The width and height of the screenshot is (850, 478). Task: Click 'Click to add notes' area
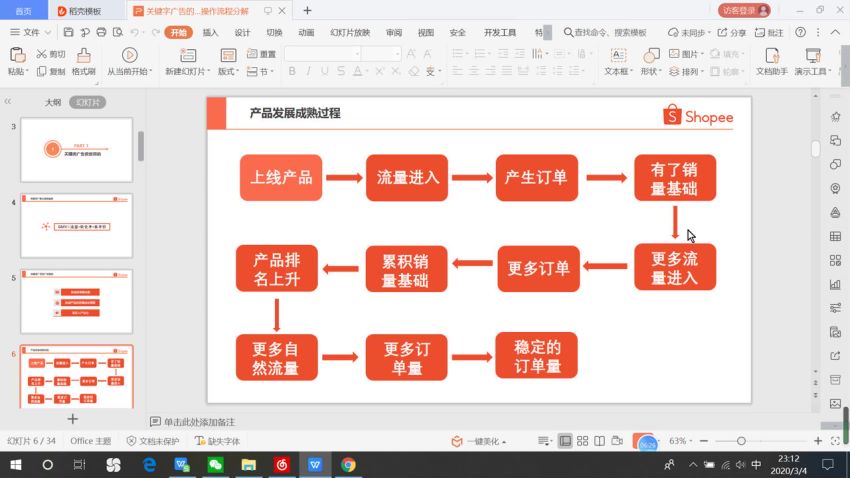click(199, 422)
